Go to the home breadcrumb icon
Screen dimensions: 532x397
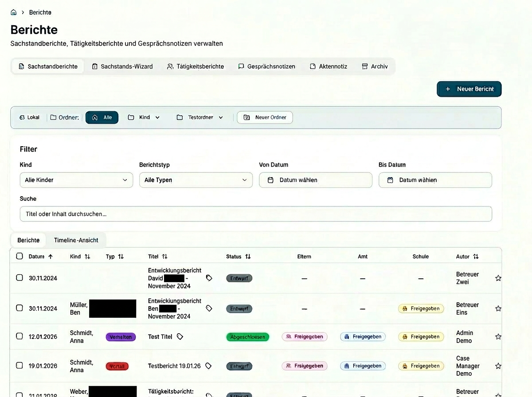coord(14,12)
